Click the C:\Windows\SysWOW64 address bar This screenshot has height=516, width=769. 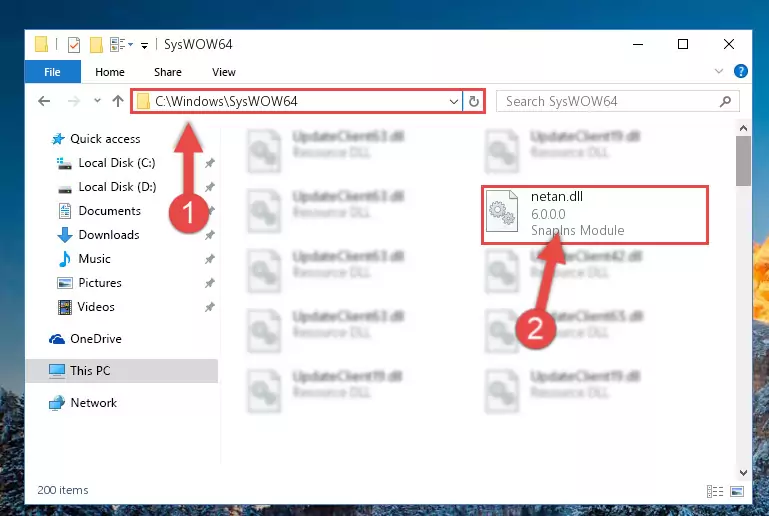(x=297, y=102)
